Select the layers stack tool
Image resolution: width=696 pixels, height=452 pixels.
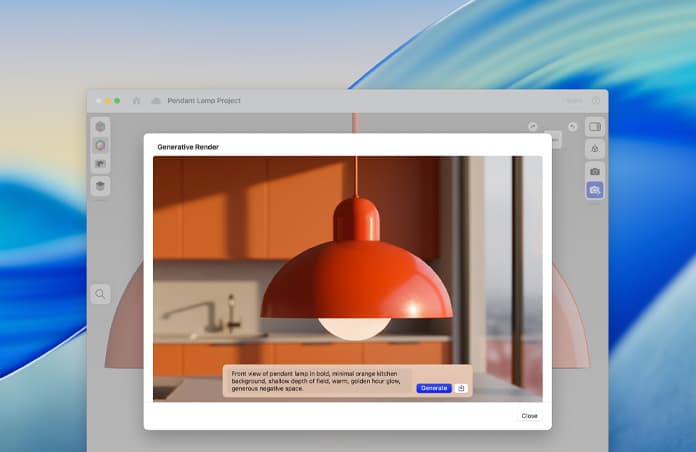pyautogui.click(x=100, y=186)
